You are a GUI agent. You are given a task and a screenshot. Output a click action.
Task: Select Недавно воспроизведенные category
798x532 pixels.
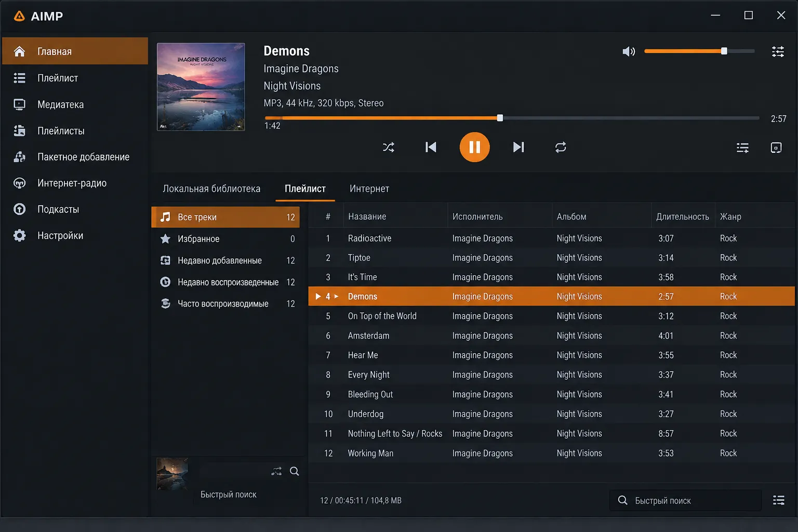click(x=226, y=282)
